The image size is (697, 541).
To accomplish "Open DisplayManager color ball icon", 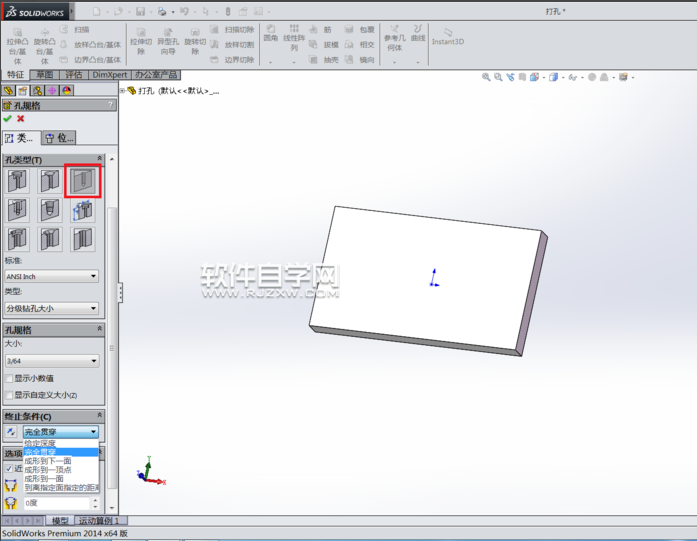I will point(67,91).
